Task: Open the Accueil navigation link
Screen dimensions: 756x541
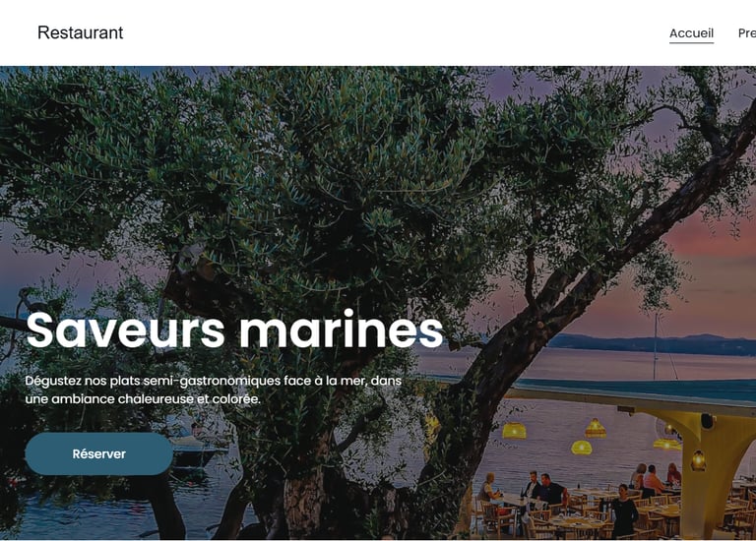Action: 691,33
